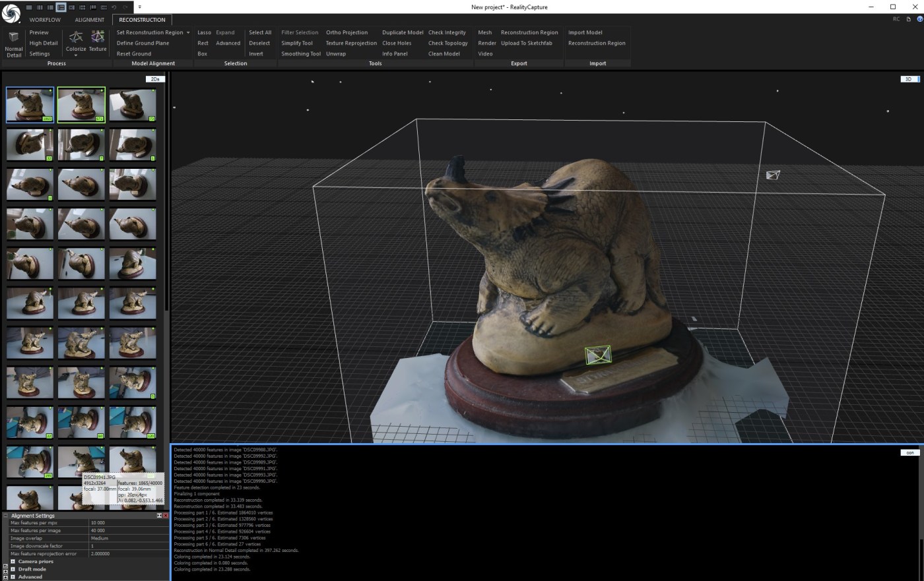Viewport: 924px width, 581px height.
Task: Click the Colorize model icon
Action: [76, 37]
